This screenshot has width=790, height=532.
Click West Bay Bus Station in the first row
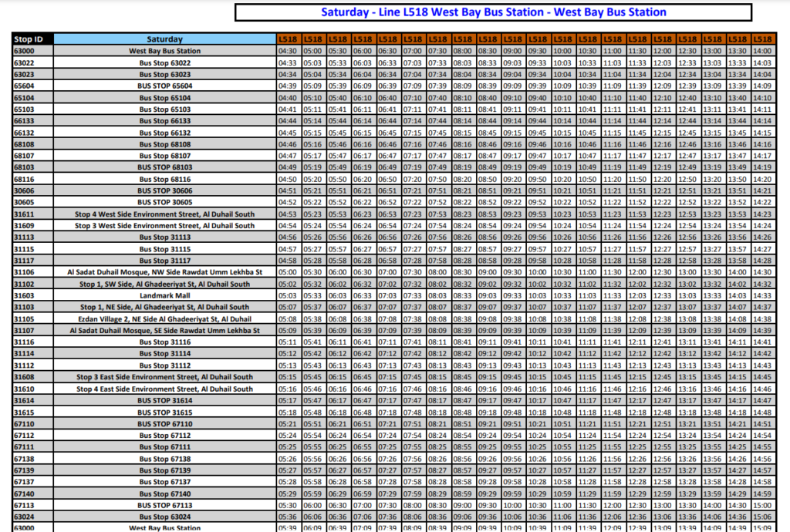pyautogui.click(x=164, y=51)
